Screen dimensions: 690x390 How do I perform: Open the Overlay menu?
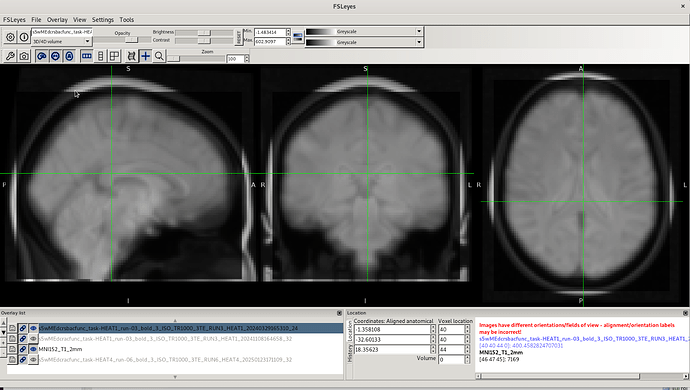tap(57, 19)
